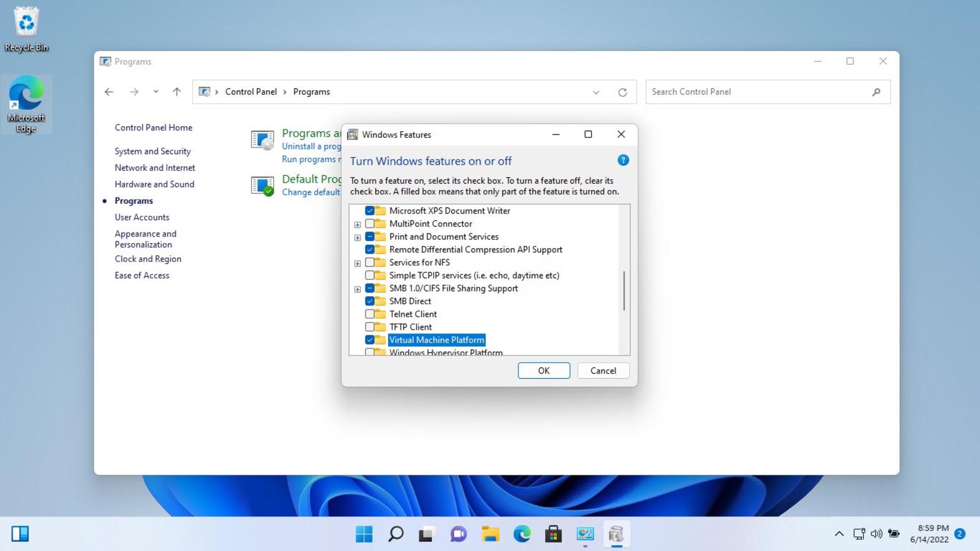Expand Print and Document Services node
This screenshot has height=551, width=980.
[x=357, y=237]
